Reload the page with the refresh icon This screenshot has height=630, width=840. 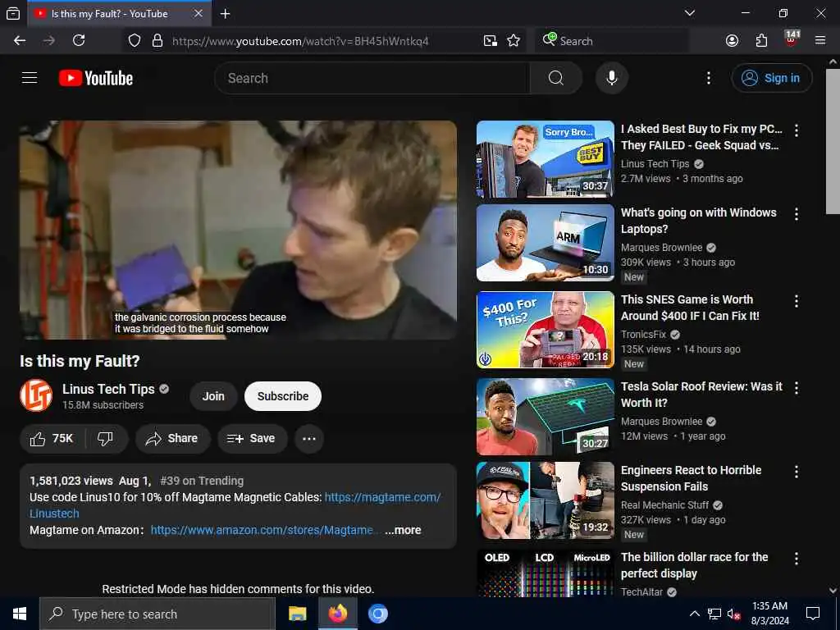pos(79,41)
